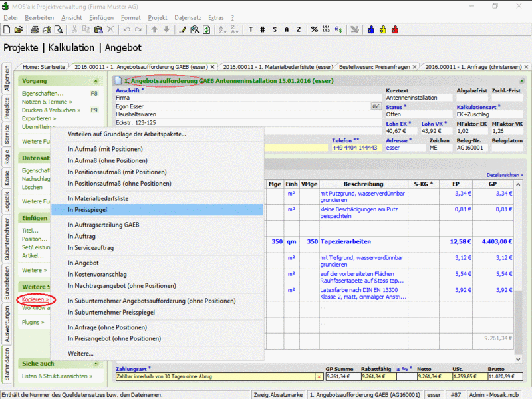
Task: Collapse the Siehe auch panel
Action: [96, 364]
